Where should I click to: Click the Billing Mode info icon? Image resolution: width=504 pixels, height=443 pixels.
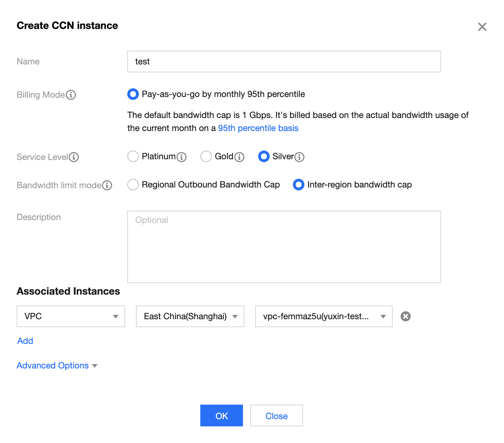(x=71, y=95)
